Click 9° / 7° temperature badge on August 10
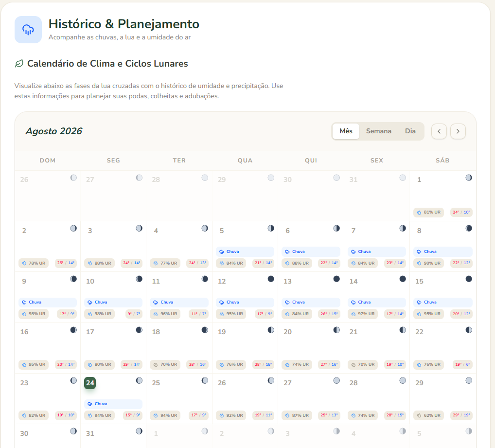495x448 pixels. tap(134, 314)
